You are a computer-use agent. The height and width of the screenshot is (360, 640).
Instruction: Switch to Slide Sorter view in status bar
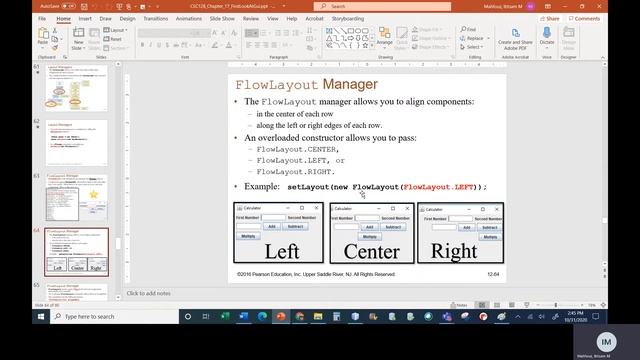coord(497,305)
